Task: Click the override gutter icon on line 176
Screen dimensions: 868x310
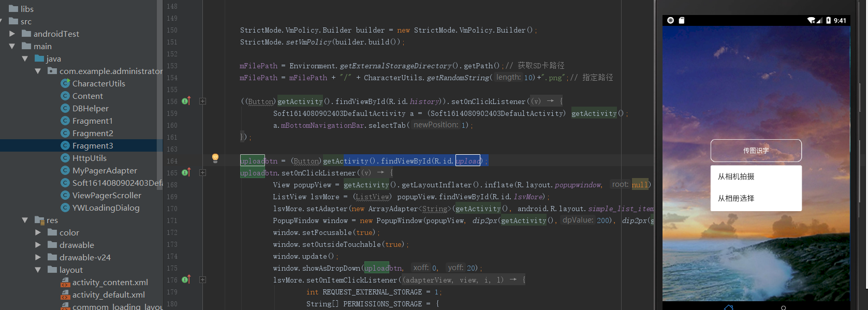Action: [186, 279]
